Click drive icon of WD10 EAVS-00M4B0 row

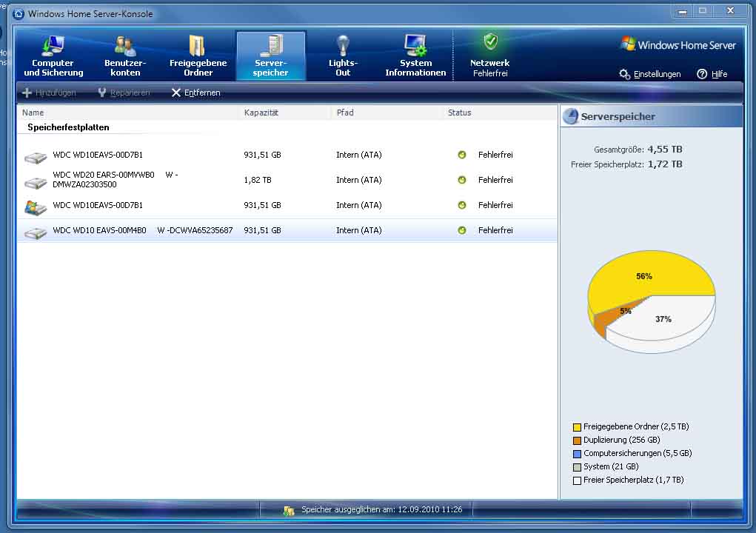tap(36, 232)
